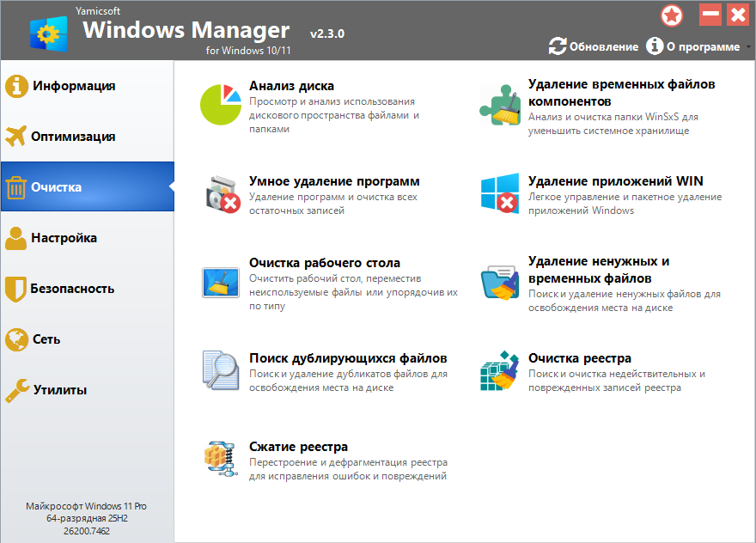The height and width of the screenshot is (543, 756).
Task: Click the WinSxS component cleanup puzzle icon
Action: 500,104
